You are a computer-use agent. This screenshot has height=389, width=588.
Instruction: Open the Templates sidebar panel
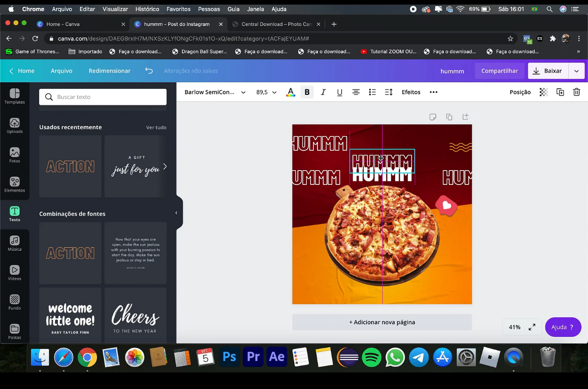point(15,96)
